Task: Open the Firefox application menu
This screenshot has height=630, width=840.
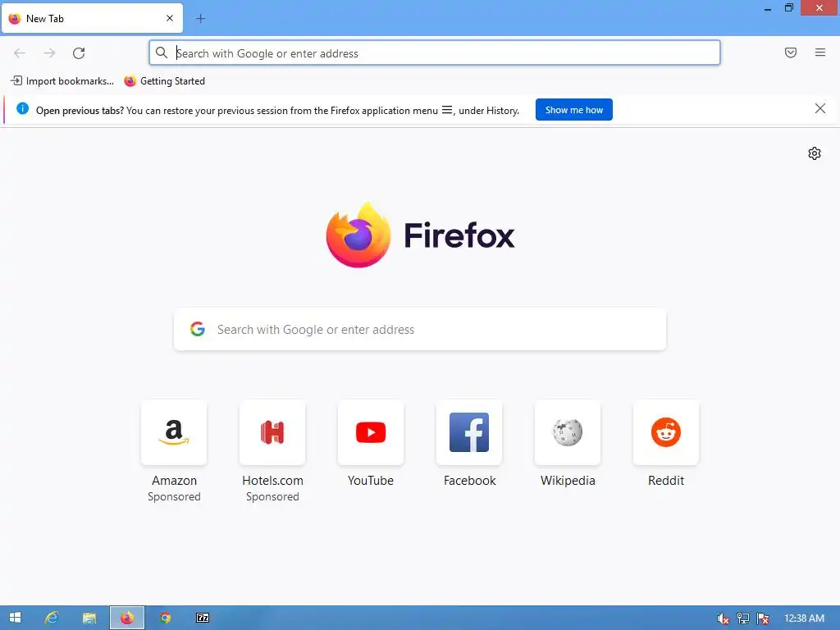Action: [820, 52]
